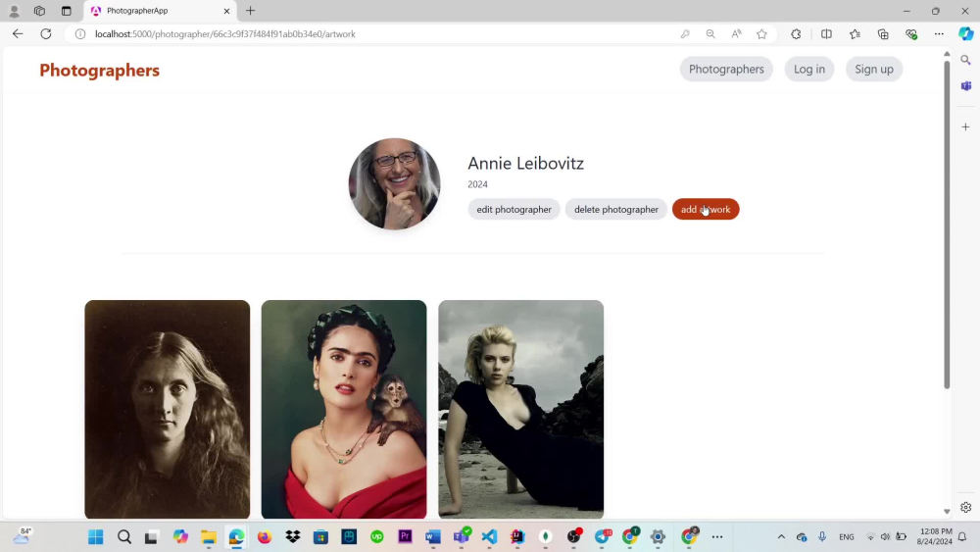Click the scrollbar down arrow
Screen dimensions: 980x552
[x=947, y=512]
